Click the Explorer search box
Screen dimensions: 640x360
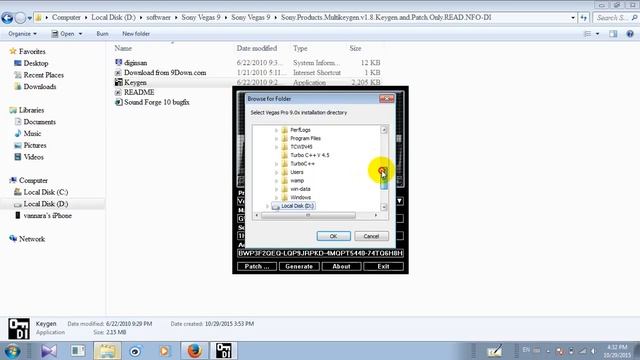(x=615, y=18)
